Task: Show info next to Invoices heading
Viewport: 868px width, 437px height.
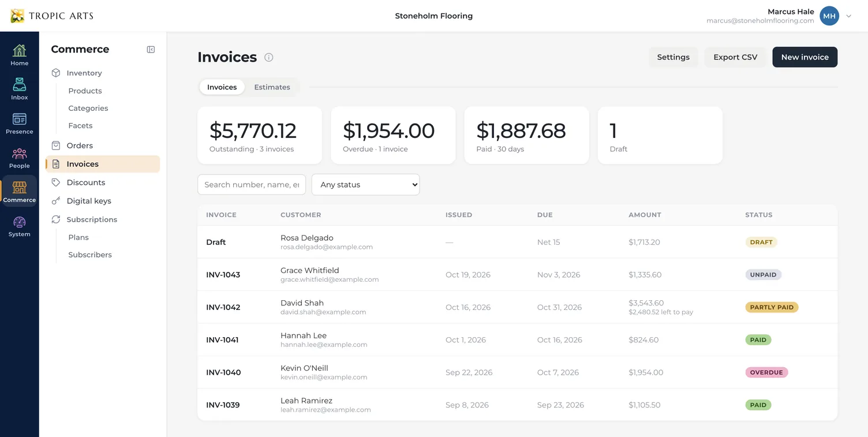Action: pyautogui.click(x=269, y=57)
